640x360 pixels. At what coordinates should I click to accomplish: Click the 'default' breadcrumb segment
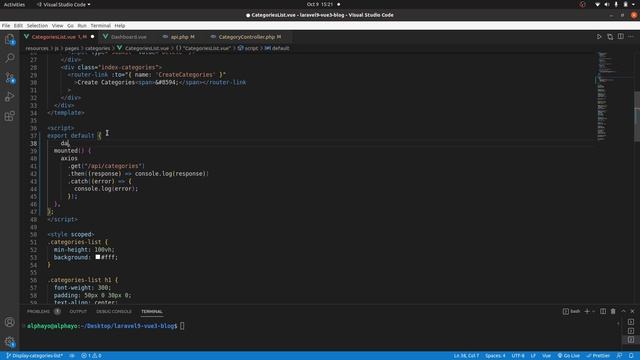277,48
